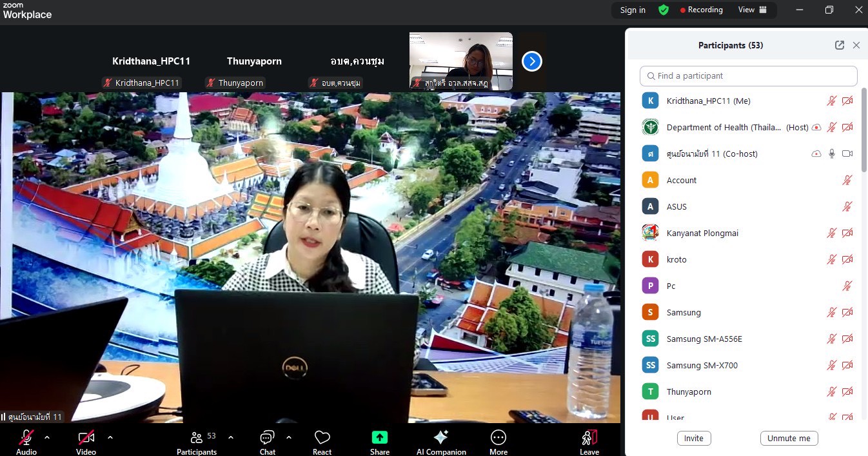Open AI Companion sparkle icon
The image size is (868, 456).
pos(441,438)
